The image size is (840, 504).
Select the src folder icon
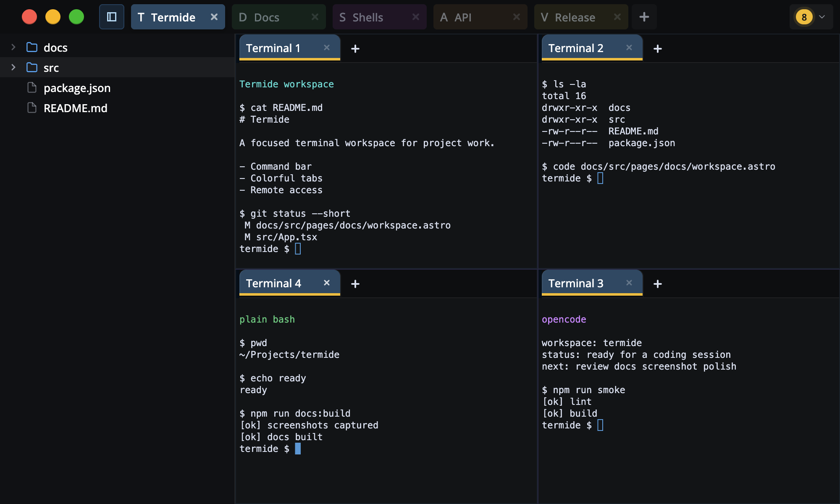tap(32, 67)
